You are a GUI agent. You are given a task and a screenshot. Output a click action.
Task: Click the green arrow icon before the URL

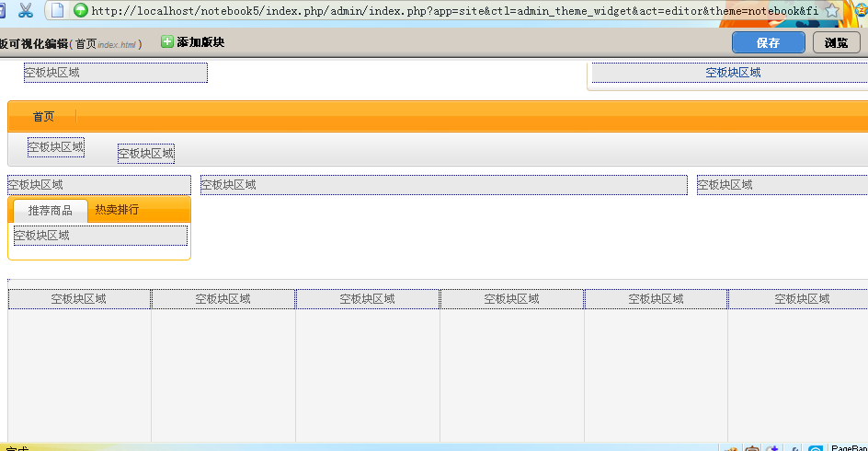tap(81, 11)
